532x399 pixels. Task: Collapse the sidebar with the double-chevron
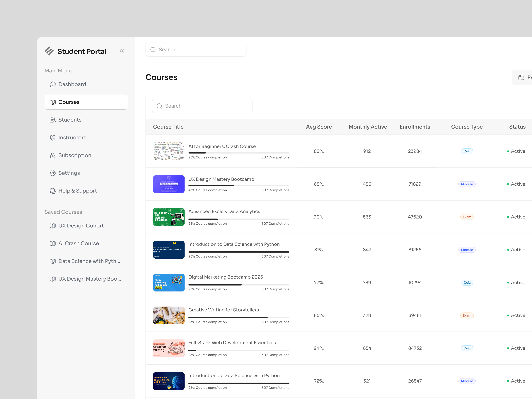click(x=122, y=51)
